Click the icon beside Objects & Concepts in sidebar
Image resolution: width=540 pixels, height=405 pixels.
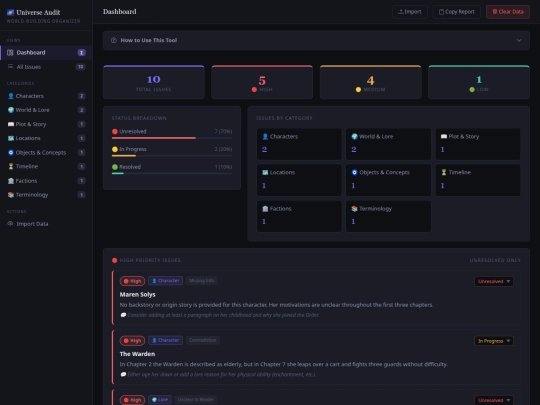(11, 153)
